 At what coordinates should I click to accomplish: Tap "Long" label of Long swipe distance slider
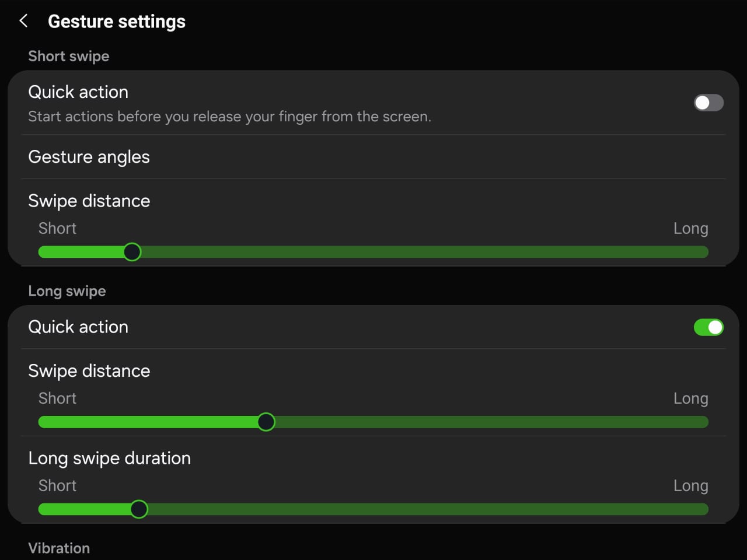tap(690, 398)
